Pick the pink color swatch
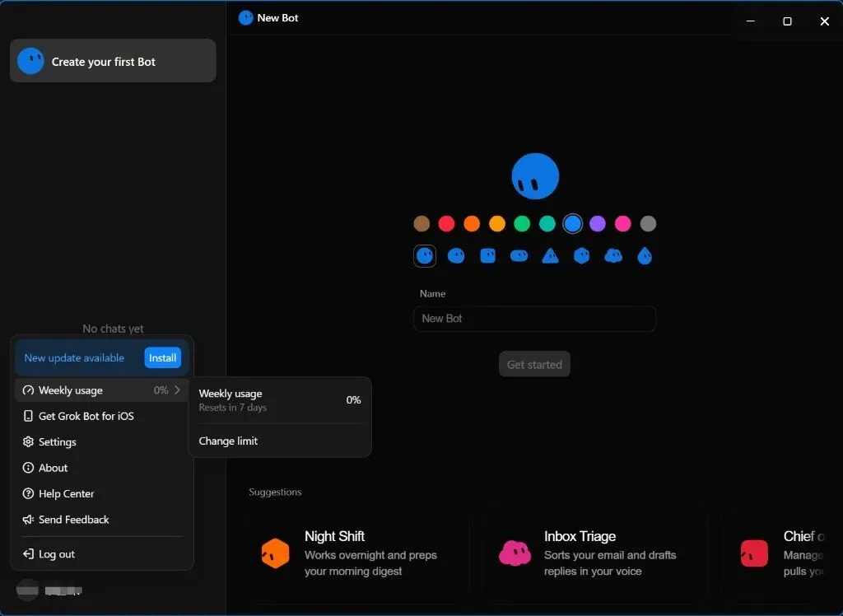843x616 pixels. click(x=622, y=224)
